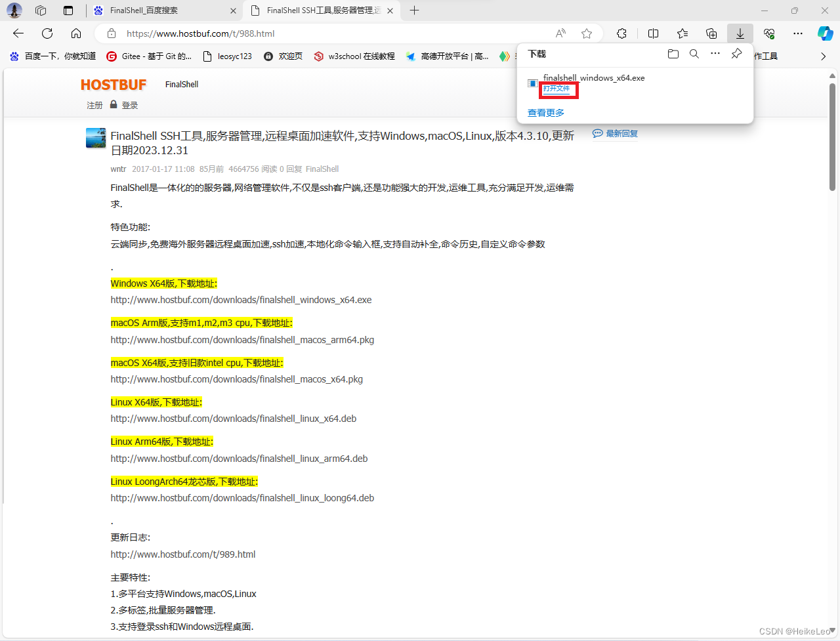Click the post author avatar thumbnail
The width and height of the screenshot is (840, 641).
tap(96, 138)
